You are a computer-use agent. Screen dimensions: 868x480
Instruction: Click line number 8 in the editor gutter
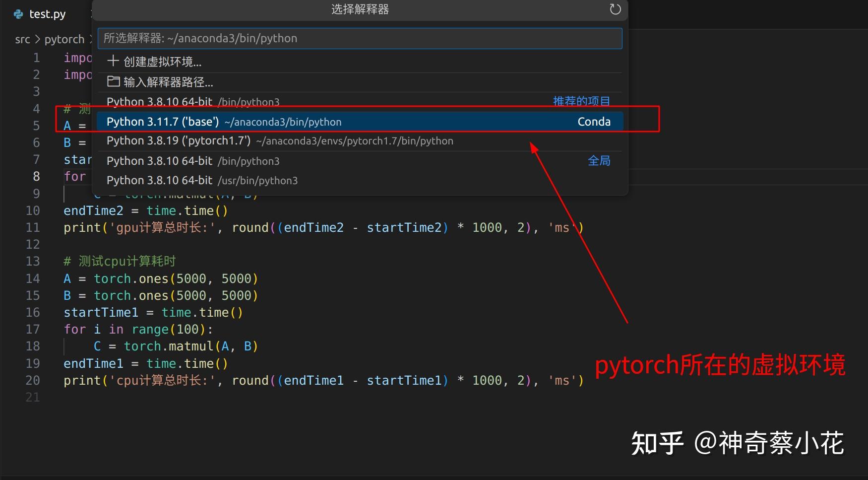[36, 176]
